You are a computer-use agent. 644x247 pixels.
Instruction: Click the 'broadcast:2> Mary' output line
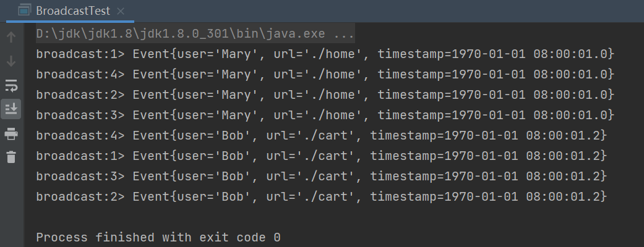point(325,95)
